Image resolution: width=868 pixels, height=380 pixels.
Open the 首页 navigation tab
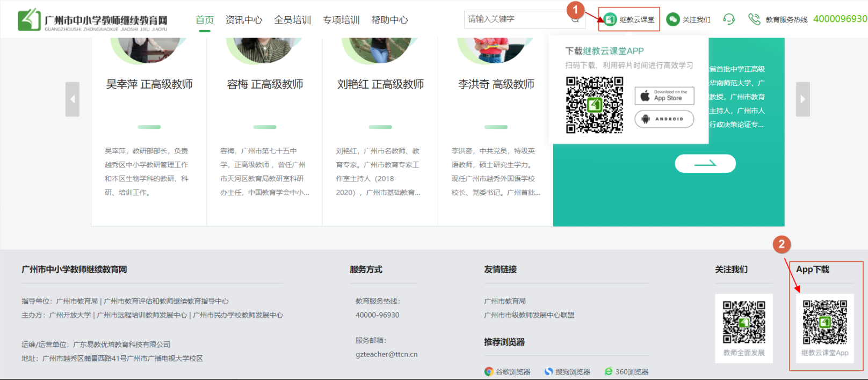(205, 20)
